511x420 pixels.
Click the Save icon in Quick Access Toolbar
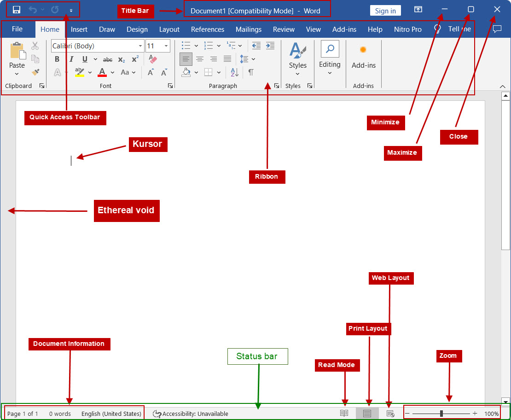17,10
